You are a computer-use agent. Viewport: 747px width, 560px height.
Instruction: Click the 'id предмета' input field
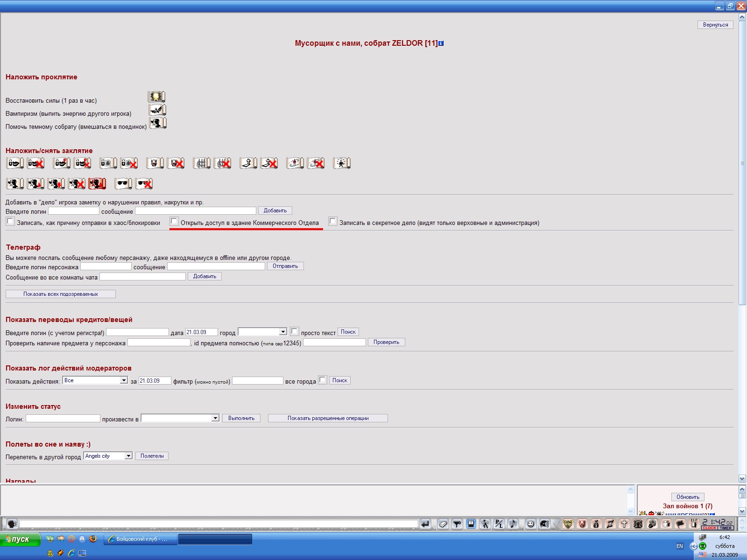click(335, 343)
